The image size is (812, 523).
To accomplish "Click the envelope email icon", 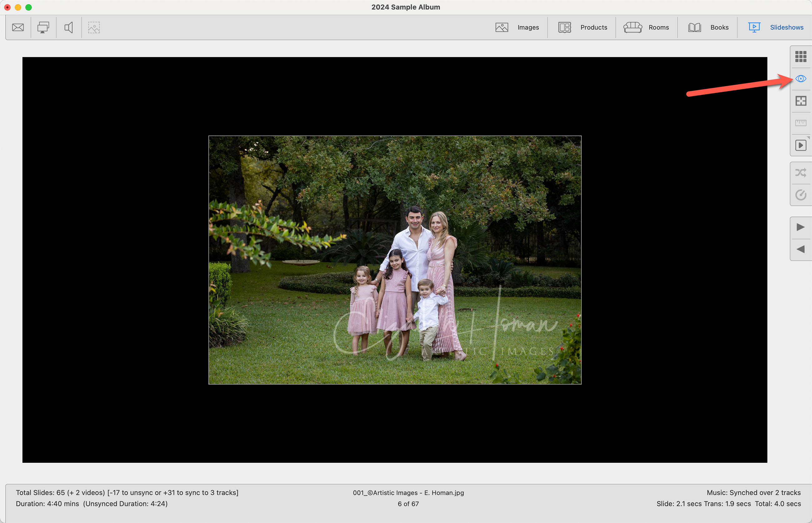I will pyautogui.click(x=18, y=27).
